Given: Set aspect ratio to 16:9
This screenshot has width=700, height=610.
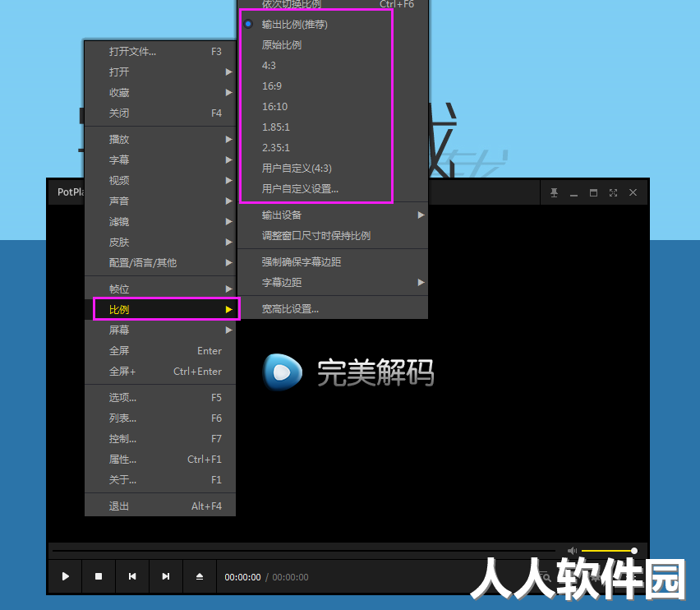Looking at the screenshot, I should point(333,85).
